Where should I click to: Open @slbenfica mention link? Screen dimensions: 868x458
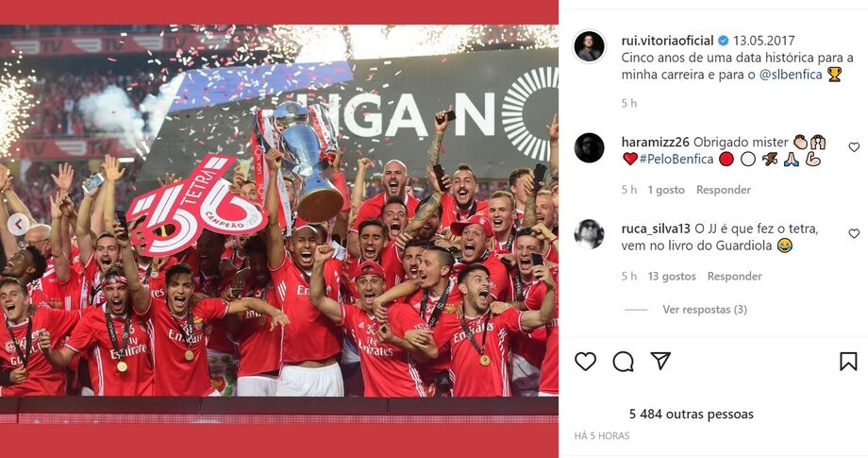click(x=791, y=75)
